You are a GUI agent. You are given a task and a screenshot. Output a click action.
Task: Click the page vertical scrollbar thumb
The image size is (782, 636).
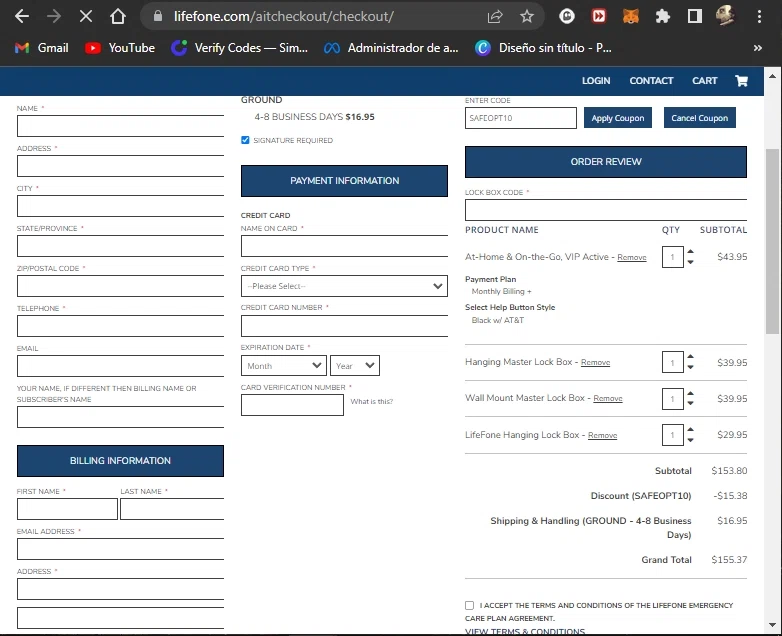pos(772,241)
